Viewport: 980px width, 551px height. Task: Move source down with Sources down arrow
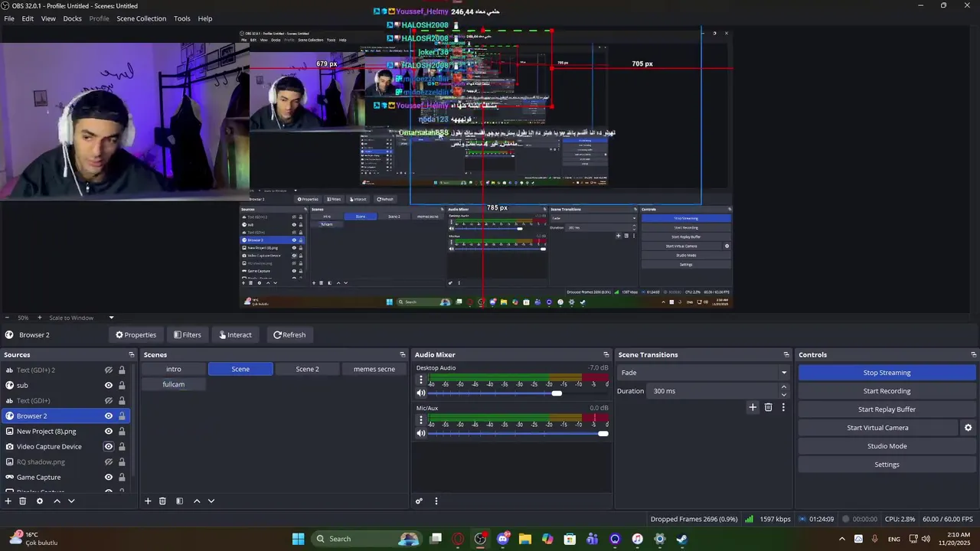pyautogui.click(x=71, y=501)
